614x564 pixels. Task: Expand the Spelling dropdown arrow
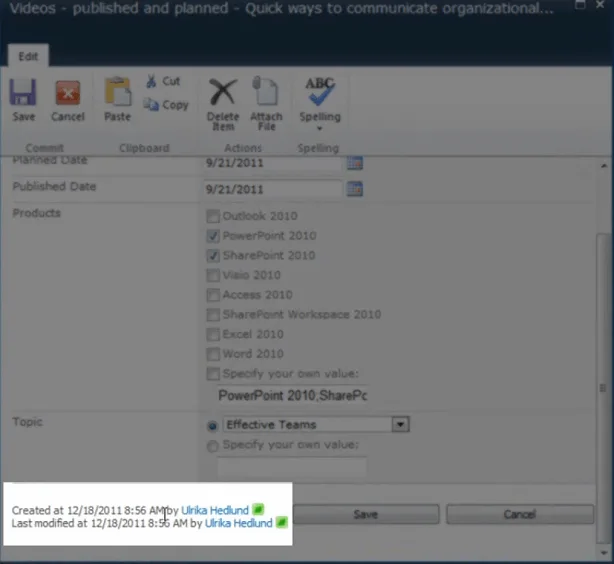click(319, 129)
